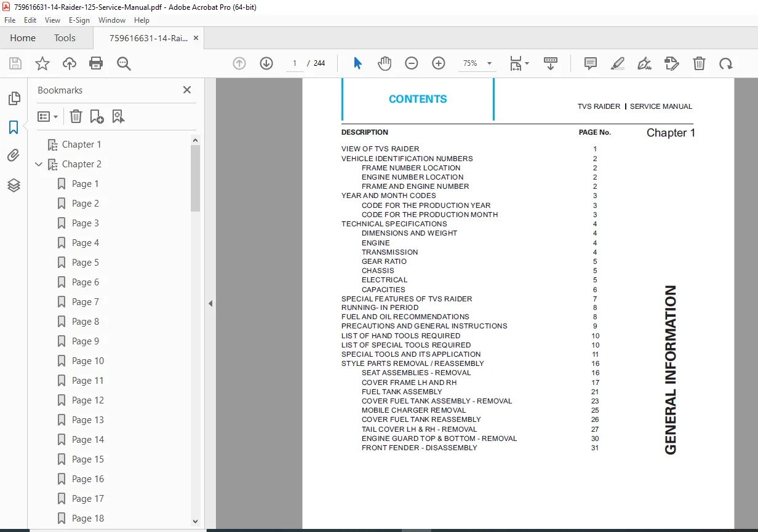The image size is (758, 532).
Task: Delete page with toolbar trash icon
Action: pyautogui.click(x=699, y=63)
